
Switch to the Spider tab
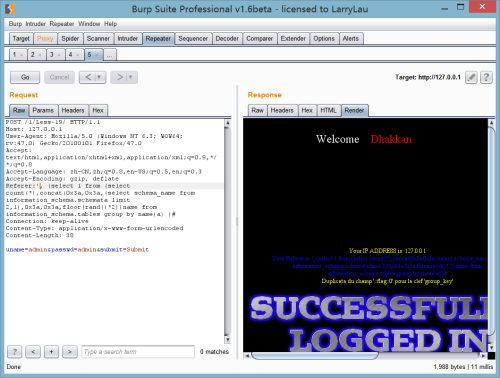tap(70, 39)
